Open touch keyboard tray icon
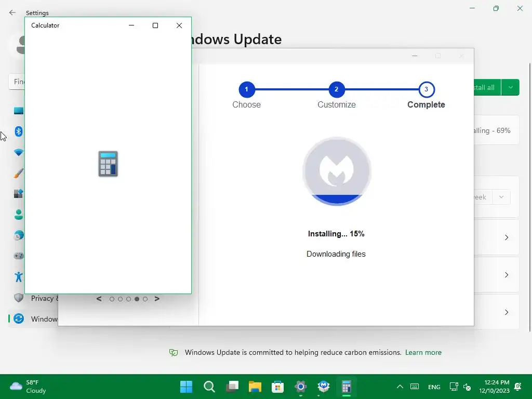This screenshot has width=532, height=399. pyautogui.click(x=415, y=387)
